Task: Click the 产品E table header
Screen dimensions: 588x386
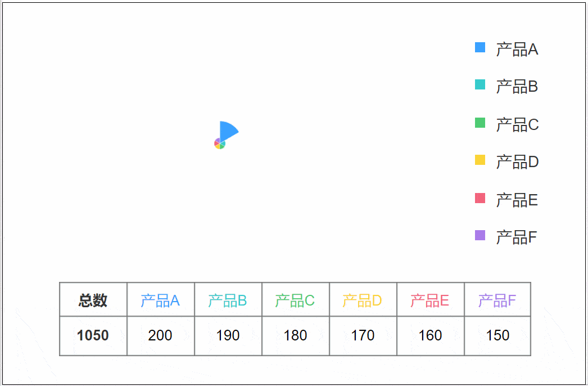Action: click(431, 300)
